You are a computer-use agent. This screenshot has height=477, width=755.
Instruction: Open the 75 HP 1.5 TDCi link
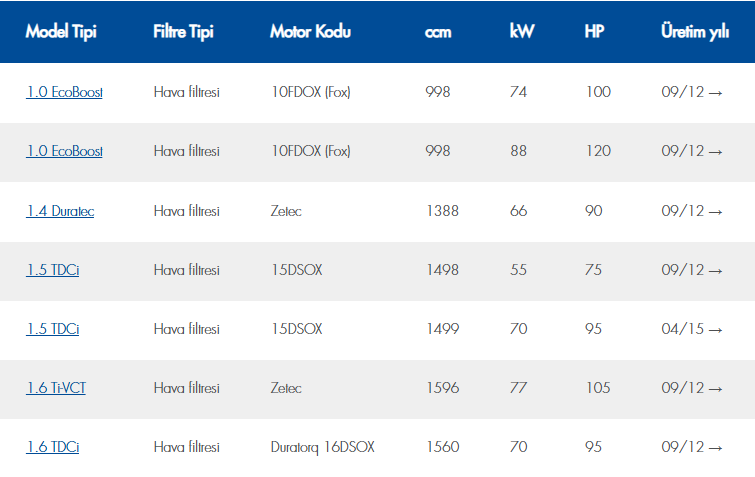click(52, 270)
